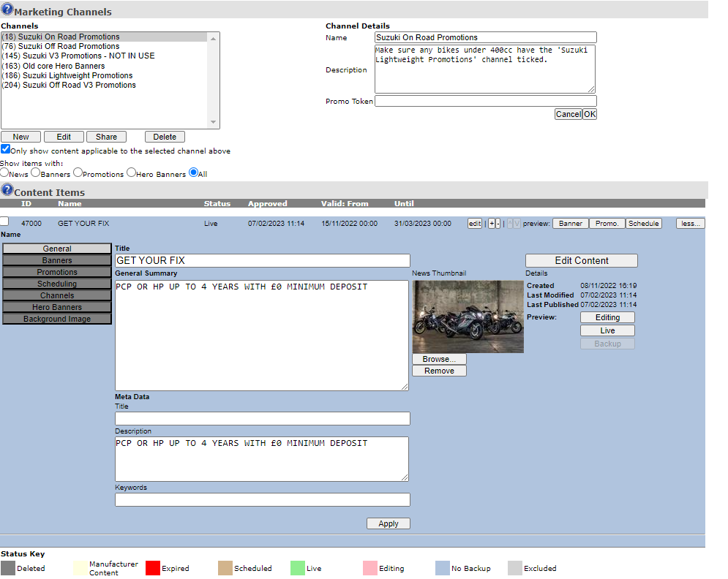Screen dimensions: 728x579
Task: Toggle 'Only show content applicable' checkbox
Action: click(x=6, y=149)
